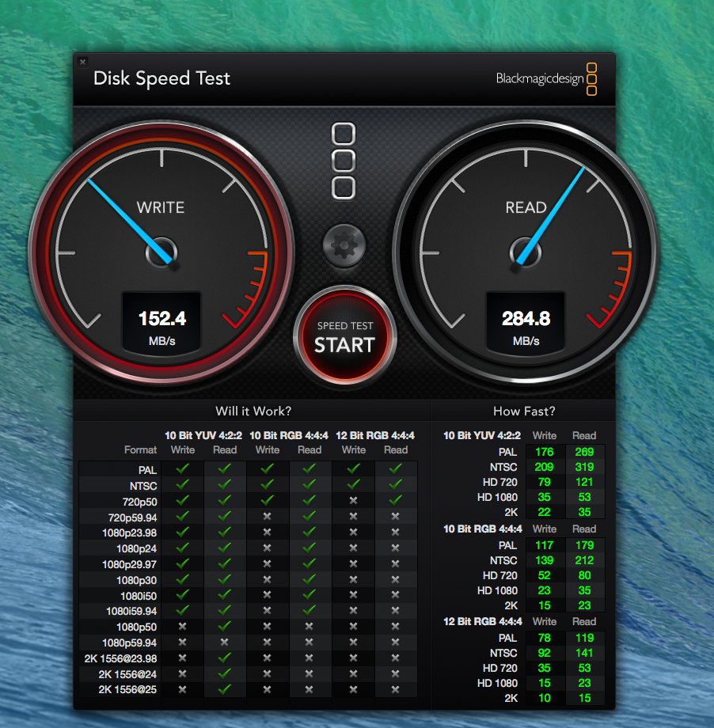Click 1080p24 10 Bit RGB read checkmark
The width and height of the screenshot is (714, 728).
(x=309, y=548)
